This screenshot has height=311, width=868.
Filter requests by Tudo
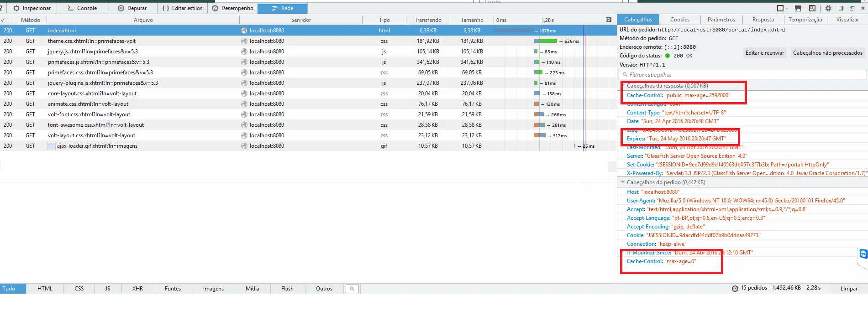click(13, 289)
